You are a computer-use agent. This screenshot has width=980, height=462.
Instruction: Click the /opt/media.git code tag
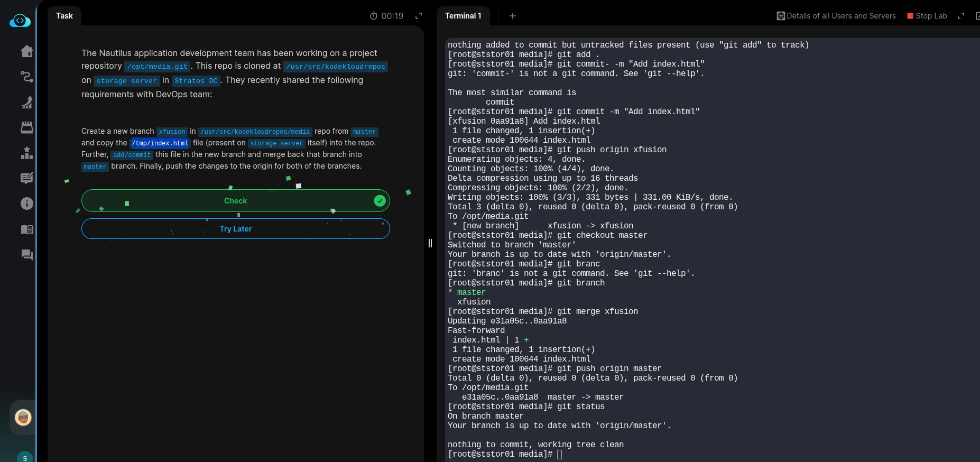pos(158,67)
